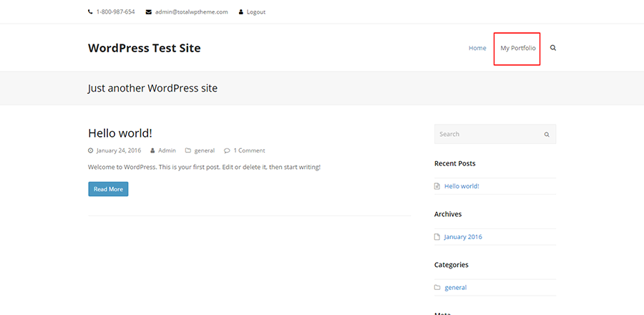Click the Categories widget heading
Image resolution: width=644 pixels, height=315 pixels.
(451, 265)
